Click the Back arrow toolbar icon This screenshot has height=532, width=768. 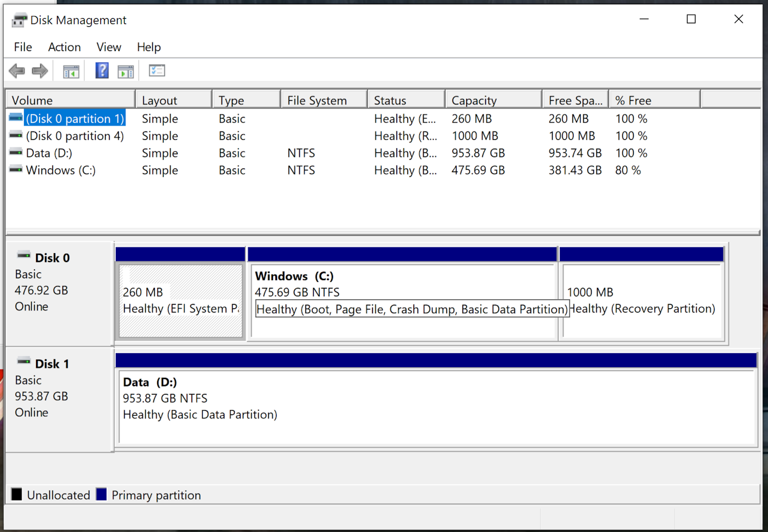pyautogui.click(x=17, y=71)
